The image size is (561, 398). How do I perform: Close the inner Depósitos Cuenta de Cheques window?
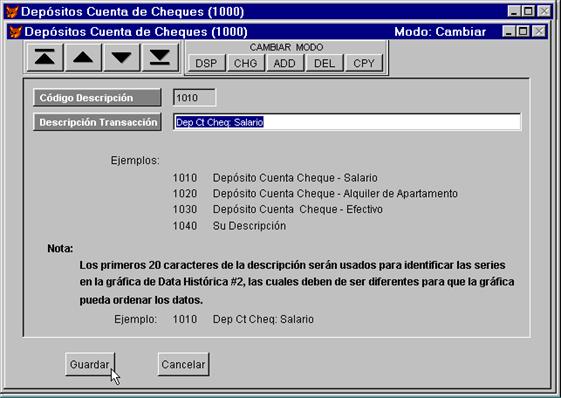(539, 32)
